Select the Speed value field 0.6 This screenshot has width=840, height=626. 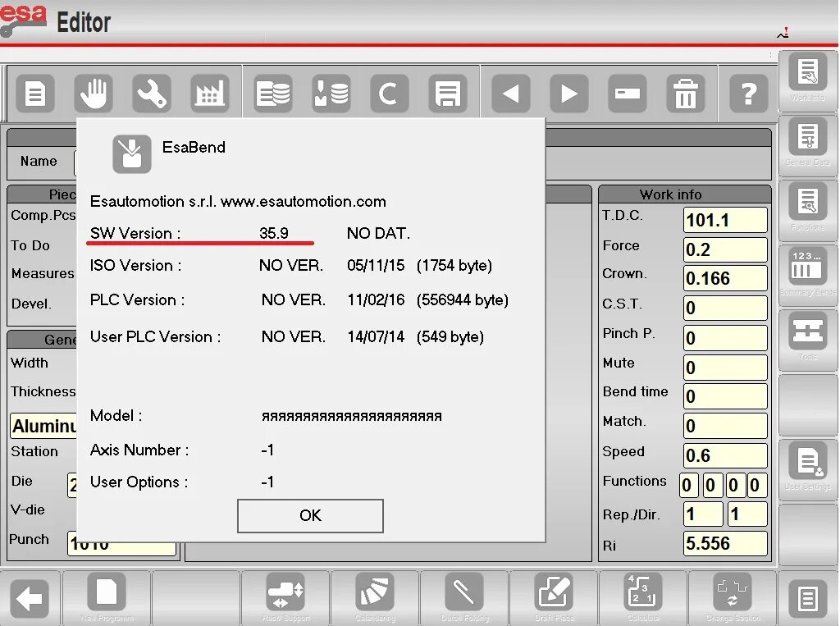pos(725,455)
